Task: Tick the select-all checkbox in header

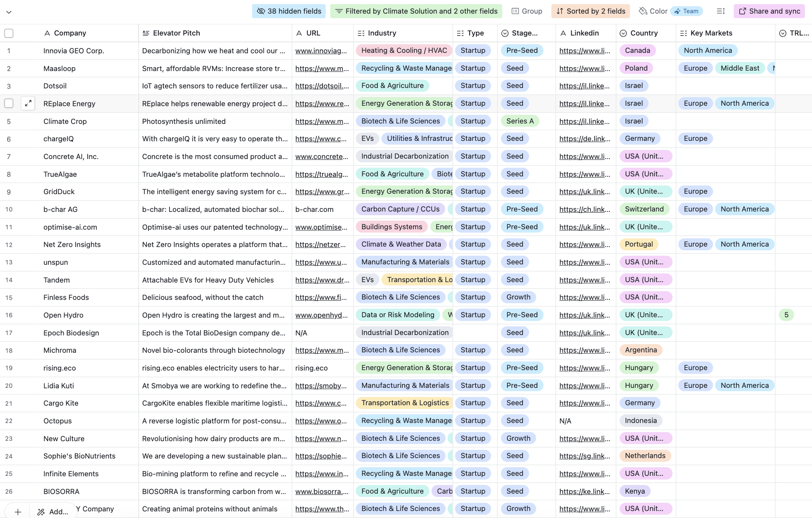Action: tap(9, 33)
